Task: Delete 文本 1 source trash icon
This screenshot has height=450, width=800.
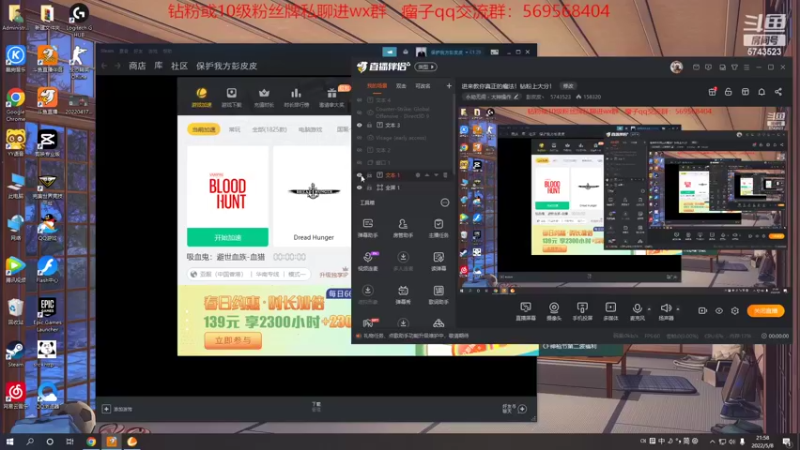Action: pos(445,175)
